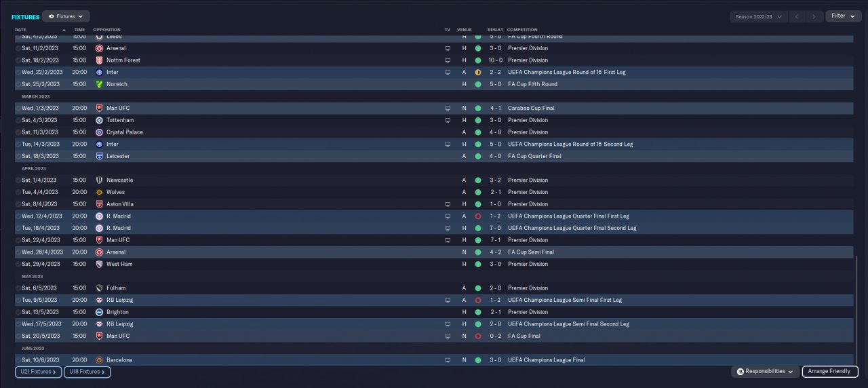Screen dimensions: 868x388
Task: Sort by the TV column header
Action: (x=447, y=30)
